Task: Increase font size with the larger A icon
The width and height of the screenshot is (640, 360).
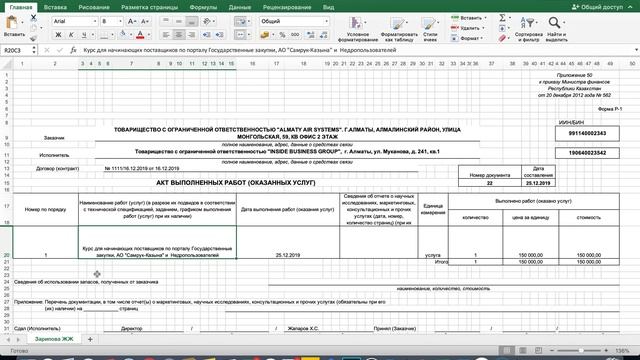Action: [x=131, y=21]
